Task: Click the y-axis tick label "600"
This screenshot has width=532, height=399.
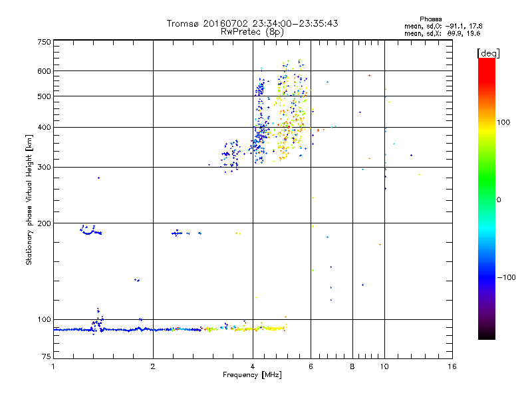Action: [x=44, y=71]
